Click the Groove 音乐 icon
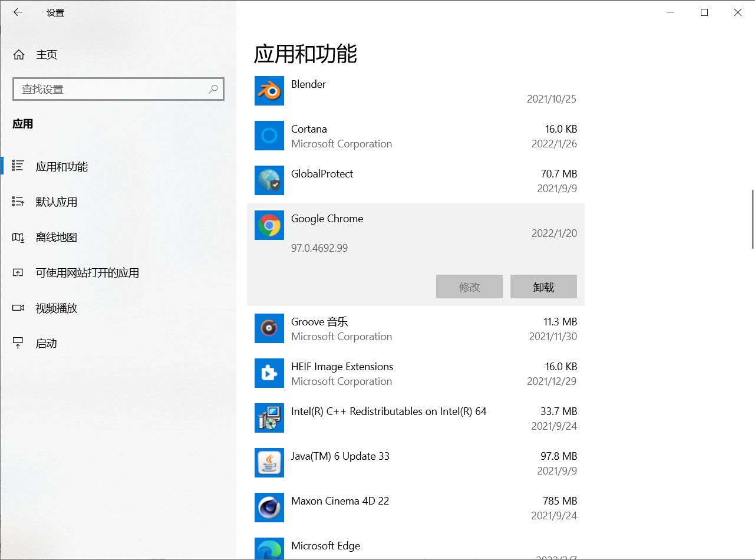This screenshot has width=755, height=560. pos(269,328)
